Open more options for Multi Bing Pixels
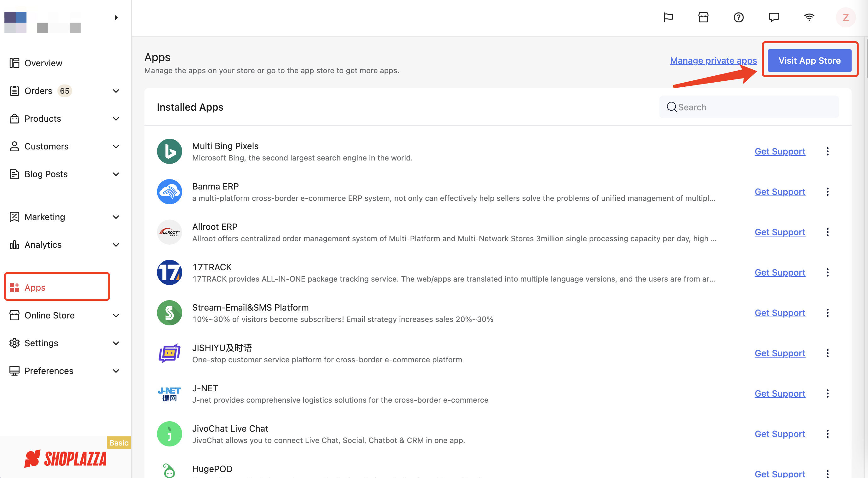Screen dimensions: 868x478 click(x=828, y=151)
